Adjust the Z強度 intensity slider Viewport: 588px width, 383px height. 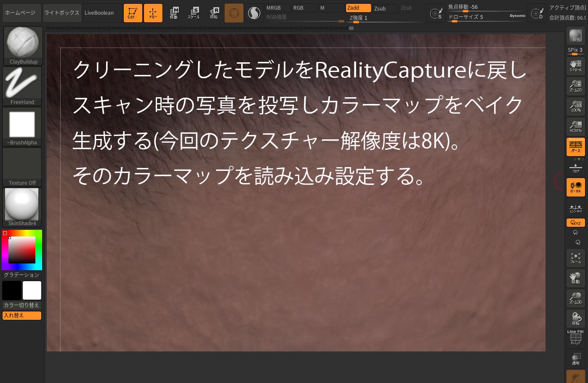[385, 18]
